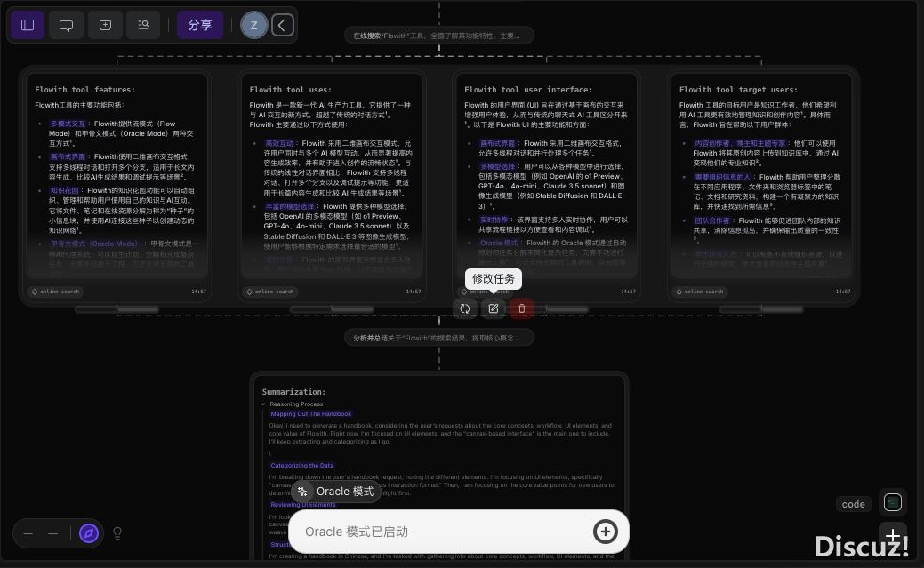Viewport: 924px width, 568px height.
Task: Click the 实时协作 term in interface card
Action: (x=494, y=220)
